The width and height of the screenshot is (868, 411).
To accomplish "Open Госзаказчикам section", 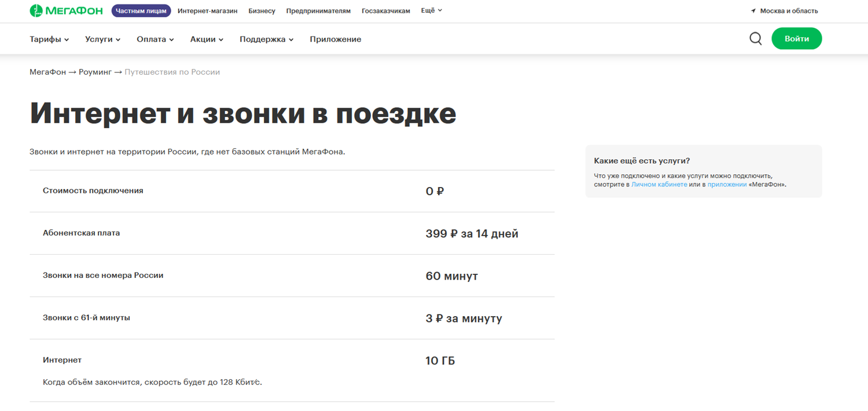I will 386,11.
